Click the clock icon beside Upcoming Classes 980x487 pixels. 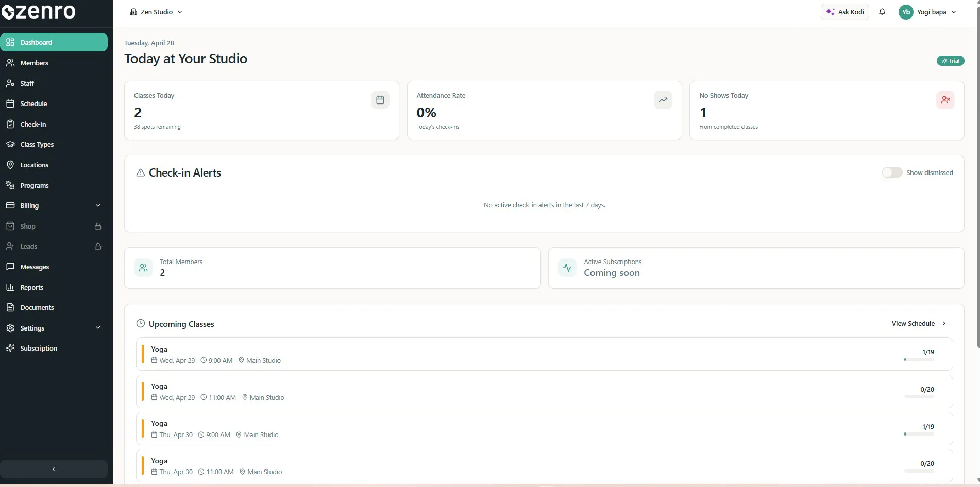(x=140, y=323)
